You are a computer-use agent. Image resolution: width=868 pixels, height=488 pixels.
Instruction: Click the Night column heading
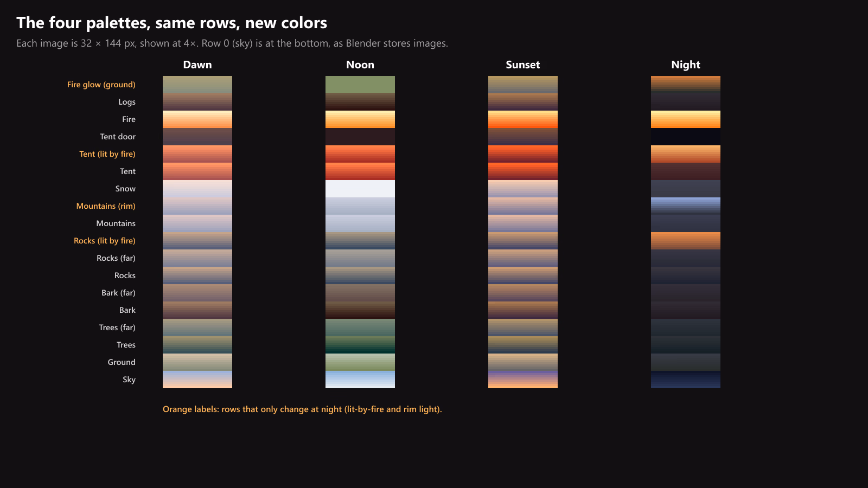click(686, 65)
